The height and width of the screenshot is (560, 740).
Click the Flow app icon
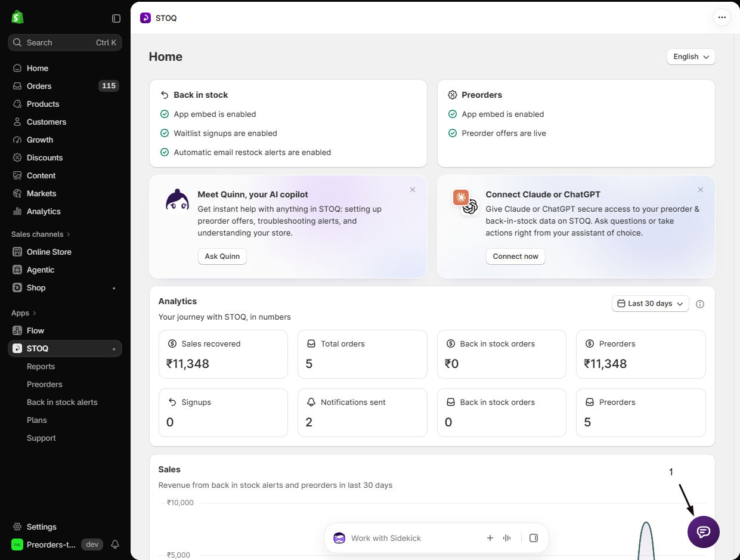(17, 330)
